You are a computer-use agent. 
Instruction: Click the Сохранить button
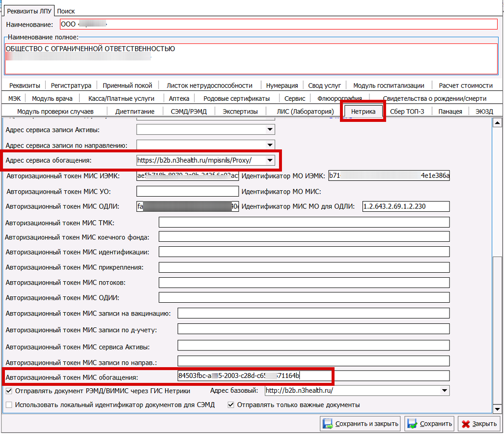[x=430, y=424]
